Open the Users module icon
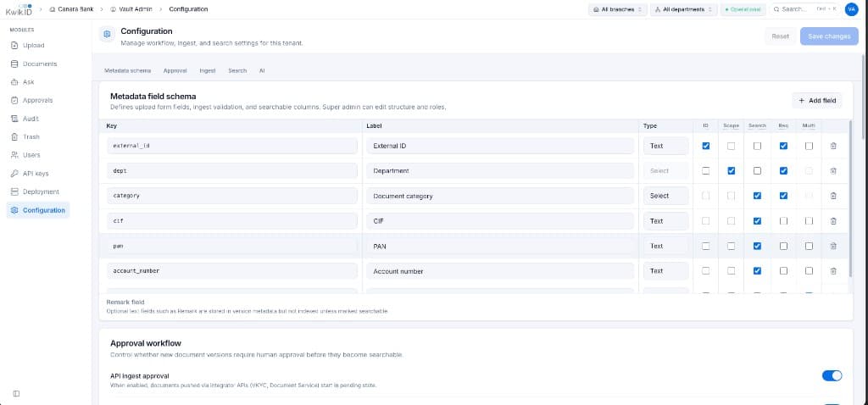Viewport: 868px width, 405px height. click(14, 155)
